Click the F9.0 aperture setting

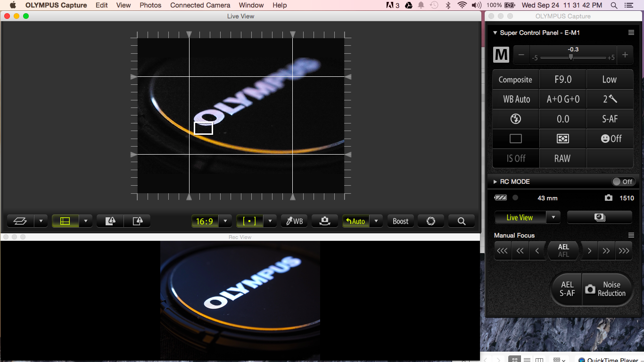tap(563, 80)
